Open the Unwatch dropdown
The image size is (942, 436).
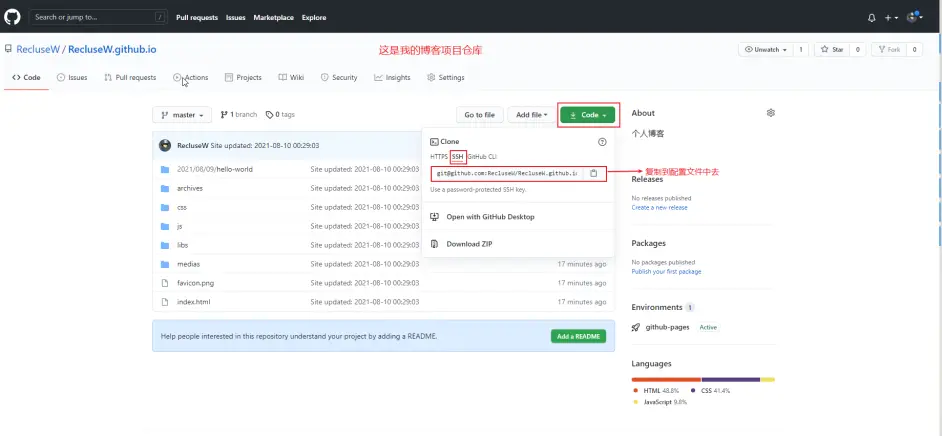click(766, 49)
